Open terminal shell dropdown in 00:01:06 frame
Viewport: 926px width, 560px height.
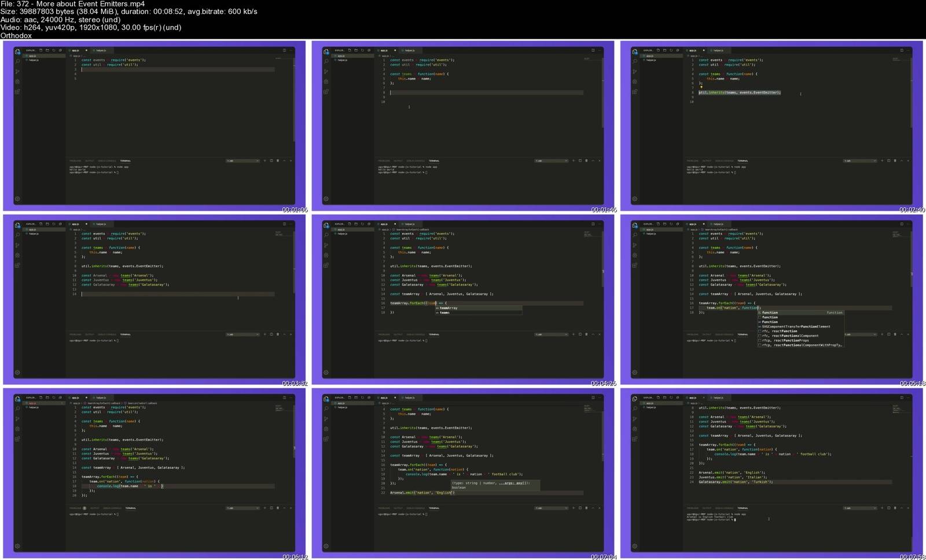(x=242, y=161)
